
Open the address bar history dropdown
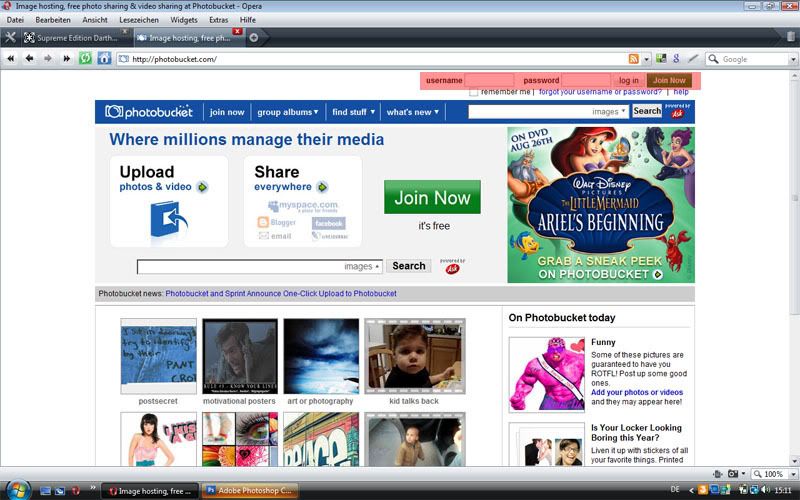pyautogui.click(x=646, y=59)
